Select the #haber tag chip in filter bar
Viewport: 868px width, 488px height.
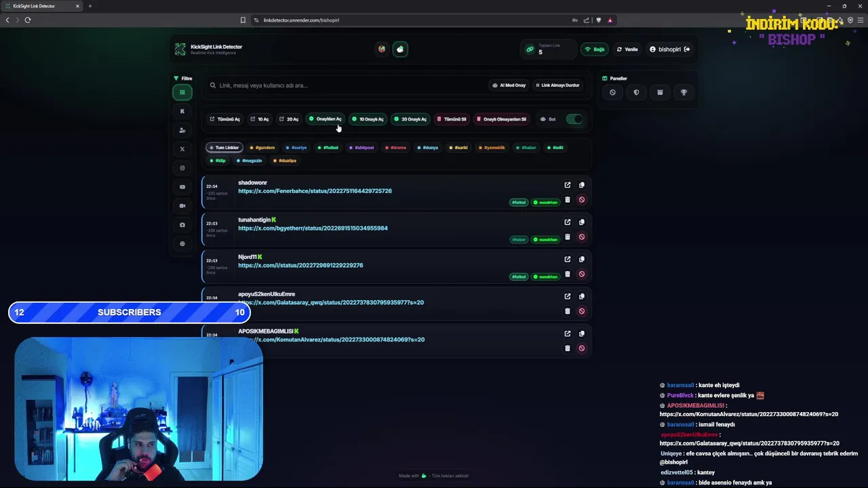526,148
